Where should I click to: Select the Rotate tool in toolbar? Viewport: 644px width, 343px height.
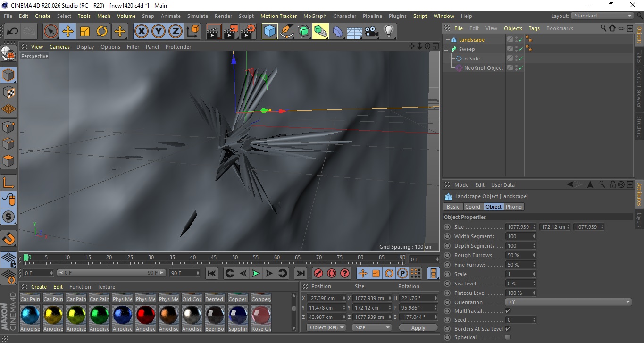point(102,32)
